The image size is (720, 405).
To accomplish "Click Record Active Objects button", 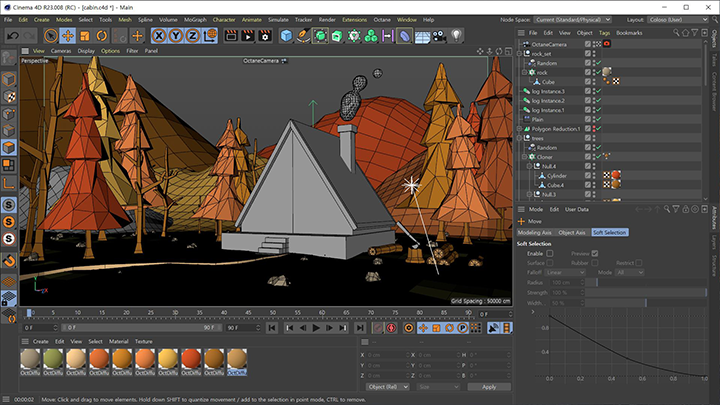I will coord(378,328).
